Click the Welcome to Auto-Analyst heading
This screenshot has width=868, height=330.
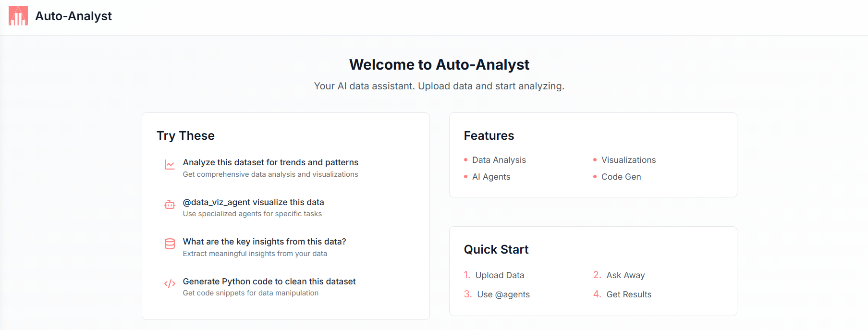tap(439, 64)
